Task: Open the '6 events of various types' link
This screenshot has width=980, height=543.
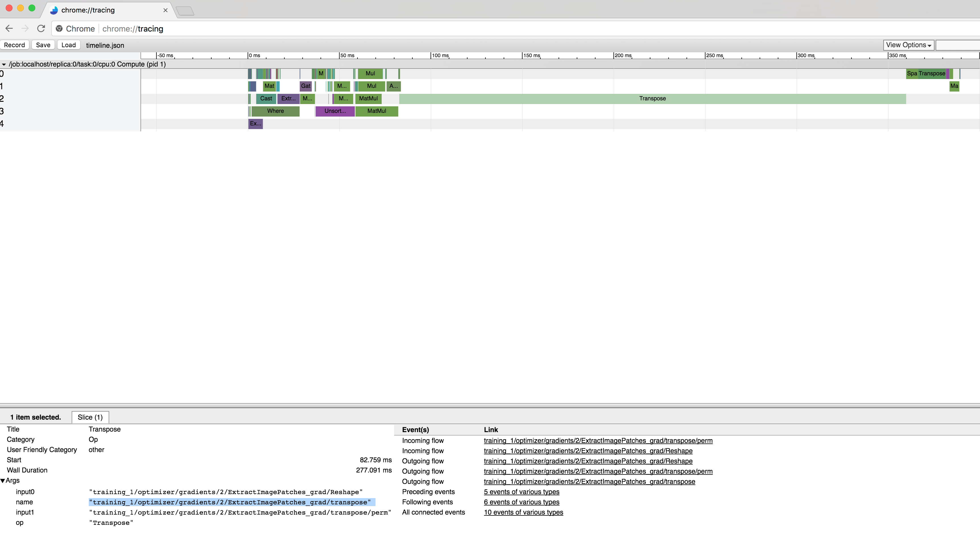Action: coord(521,502)
